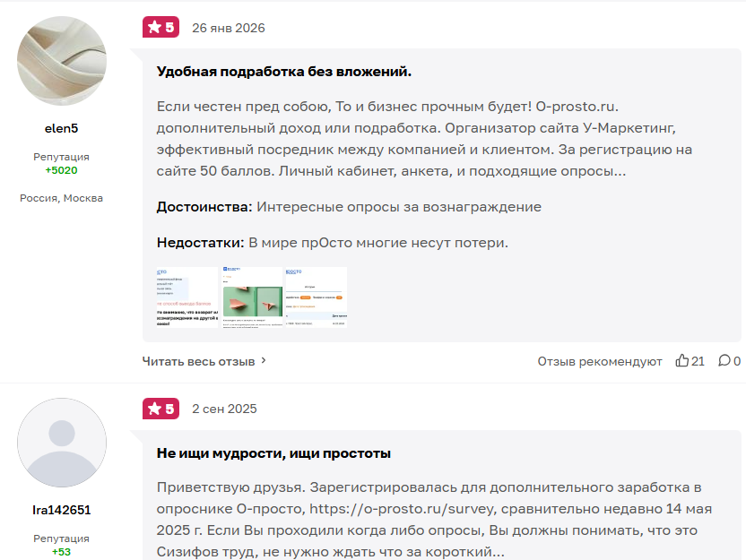This screenshot has width=746, height=560.
Task: Open elen5's profile photo
Action: click(61, 61)
